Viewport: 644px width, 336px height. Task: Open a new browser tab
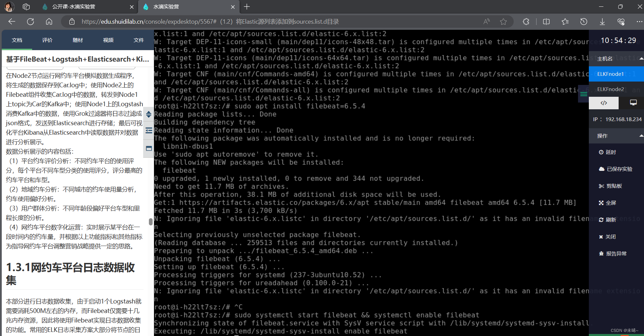[x=247, y=6]
